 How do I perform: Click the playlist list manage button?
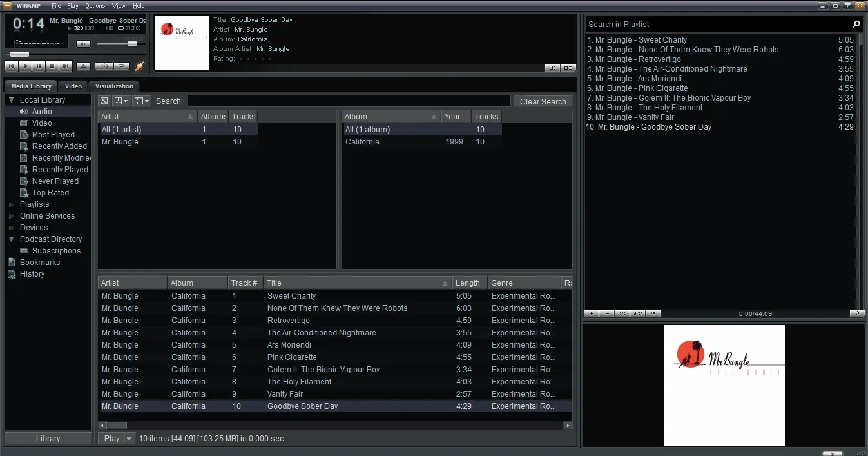coord(653,314)
